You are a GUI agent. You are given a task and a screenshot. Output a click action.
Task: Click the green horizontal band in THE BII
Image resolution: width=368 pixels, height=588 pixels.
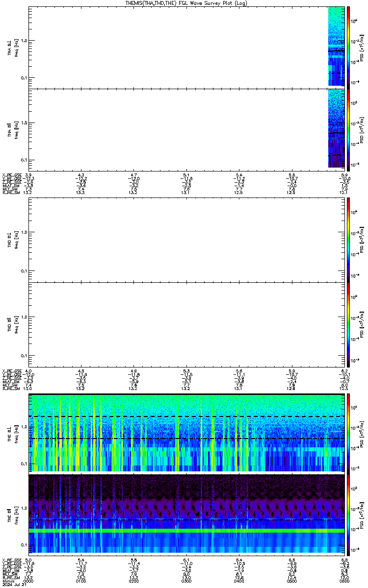pyautogui.click(x=186, y=531)
